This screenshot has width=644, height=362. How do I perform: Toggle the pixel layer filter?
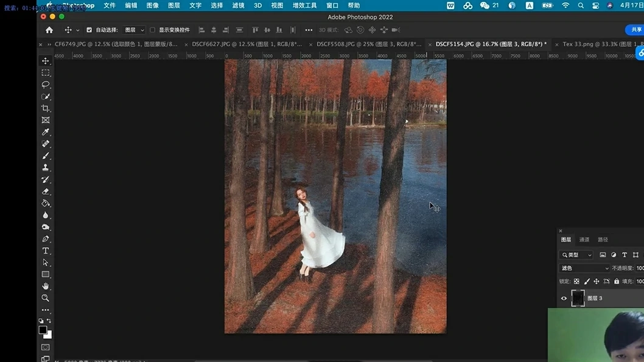click(x=603, y=255)
